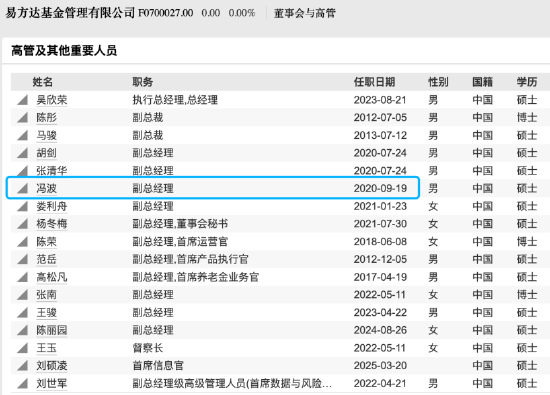Expand the triangle beside 陈荣
Screen dimensions: 550x395
pos(22,242)
